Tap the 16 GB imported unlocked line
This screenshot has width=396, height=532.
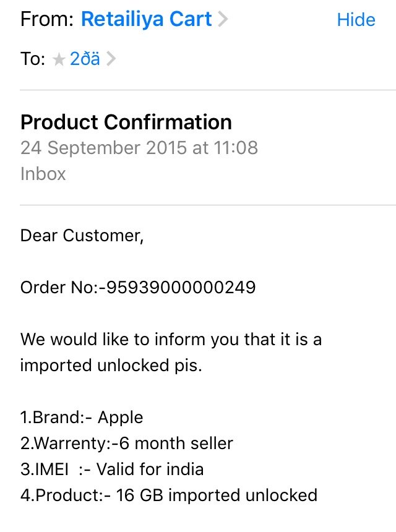168,496
